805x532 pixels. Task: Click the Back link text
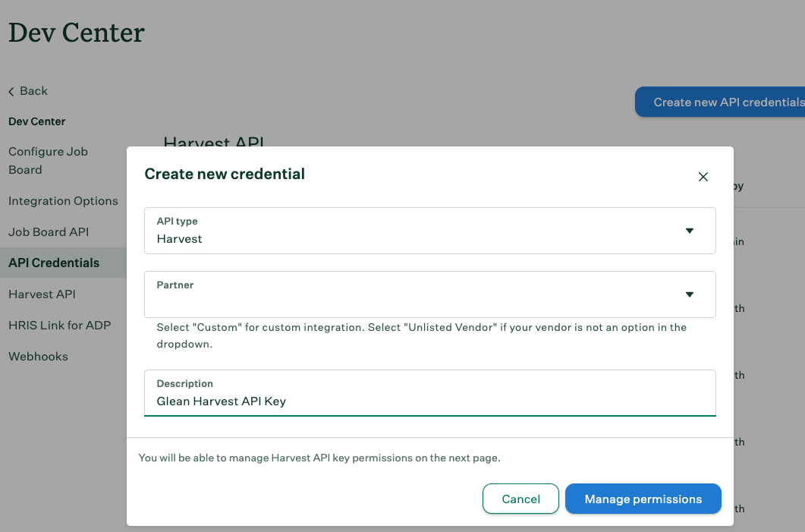click(33, 91)
